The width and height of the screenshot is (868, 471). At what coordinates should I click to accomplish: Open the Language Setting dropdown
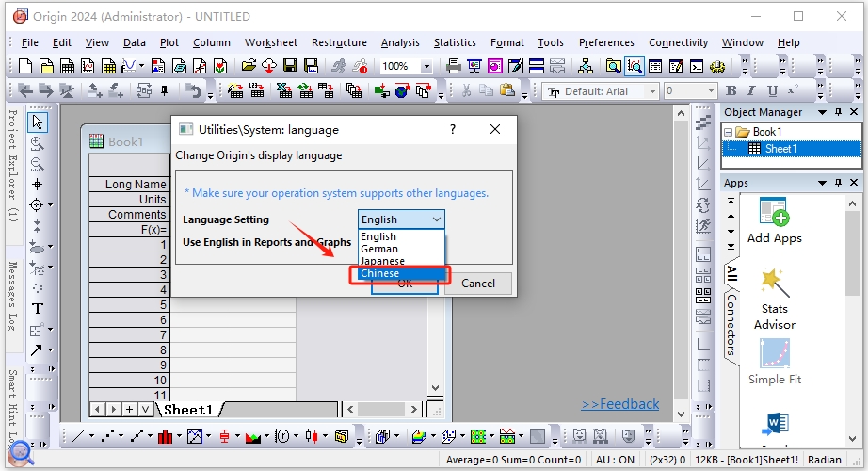(x=401, y=219)
